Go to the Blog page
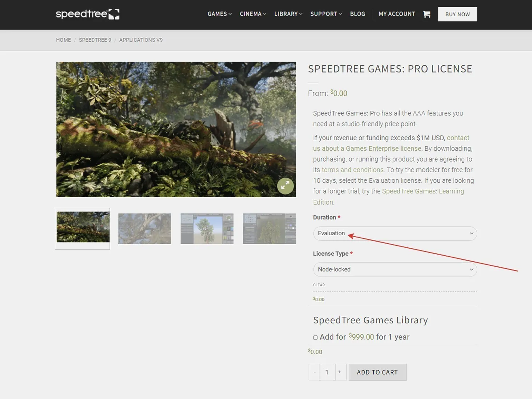The height and width of the screenshot is (399, 532). (x=358, y=14)
